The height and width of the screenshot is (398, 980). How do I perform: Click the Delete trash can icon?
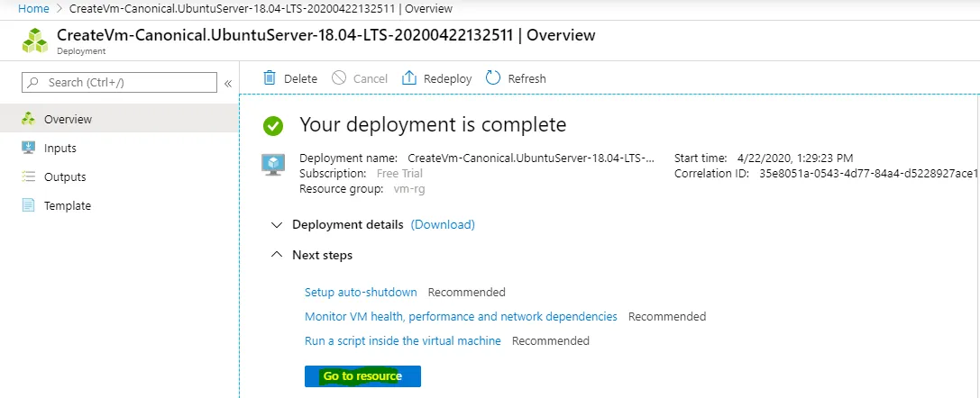coord(270,78)
